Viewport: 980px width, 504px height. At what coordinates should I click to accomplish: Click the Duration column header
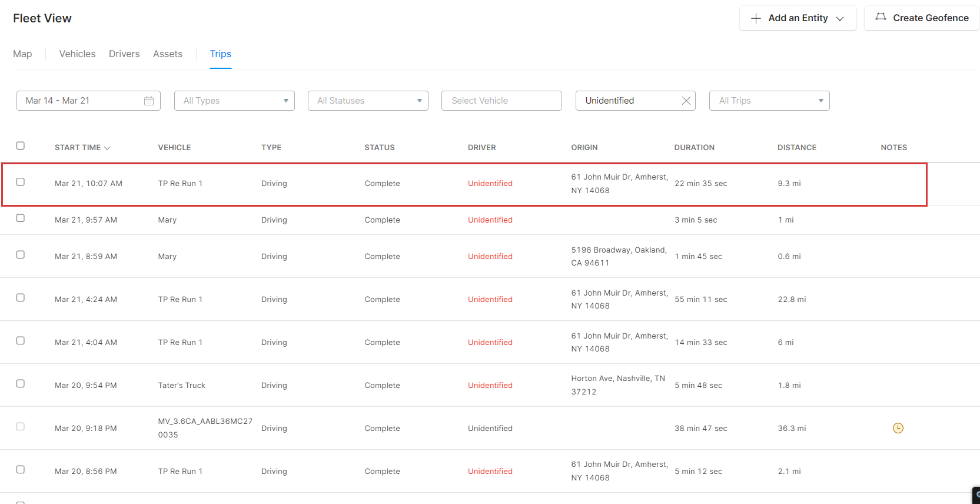tap(695, 148)
